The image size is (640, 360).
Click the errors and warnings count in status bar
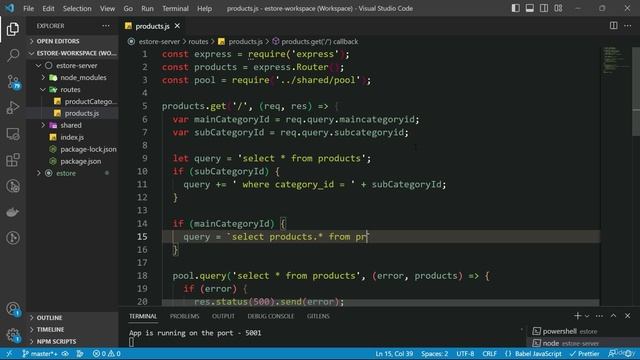point(107,353)
